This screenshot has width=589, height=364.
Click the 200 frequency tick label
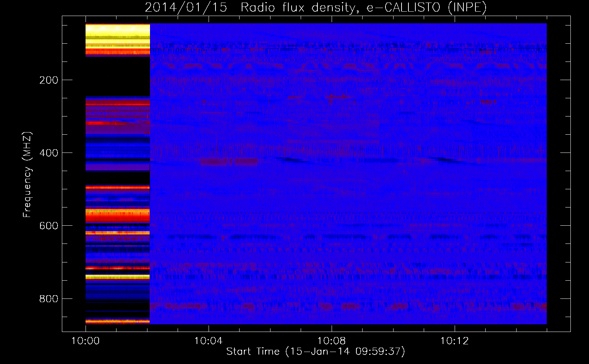point(49,80)
